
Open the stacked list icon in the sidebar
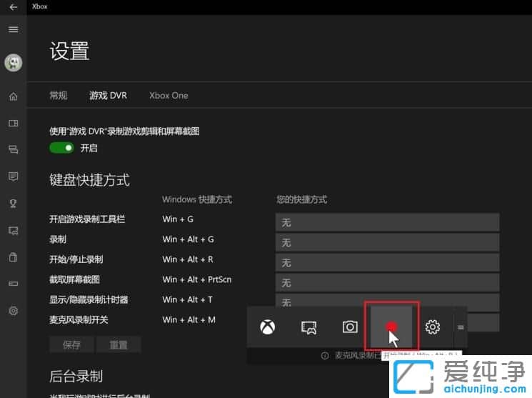coord(14,150)
